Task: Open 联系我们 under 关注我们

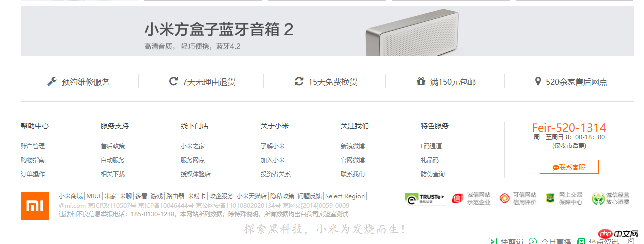Action: pyautogui.click(x=353, y=174)
